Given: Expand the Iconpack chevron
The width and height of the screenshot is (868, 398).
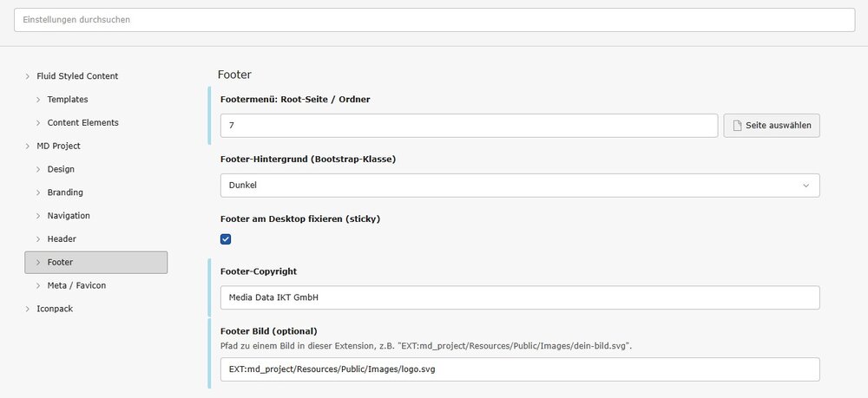Looking at the screenshot, I should tap(27, 309).
